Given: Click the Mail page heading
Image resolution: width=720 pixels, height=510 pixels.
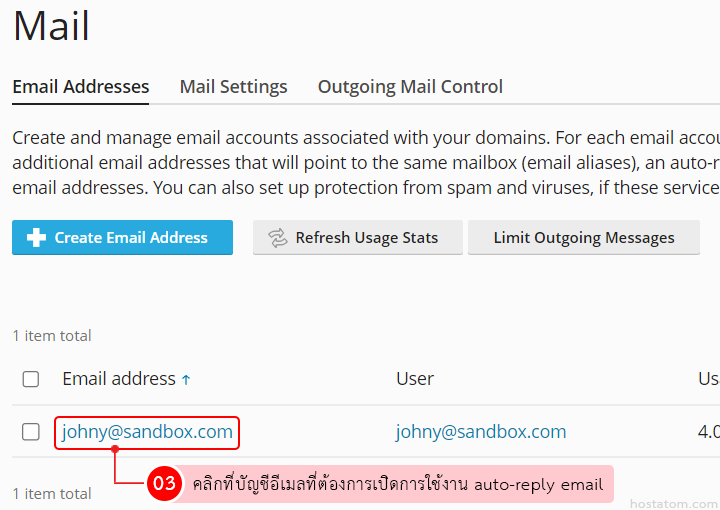Looking at the screenshot, I should pos(51,26).
